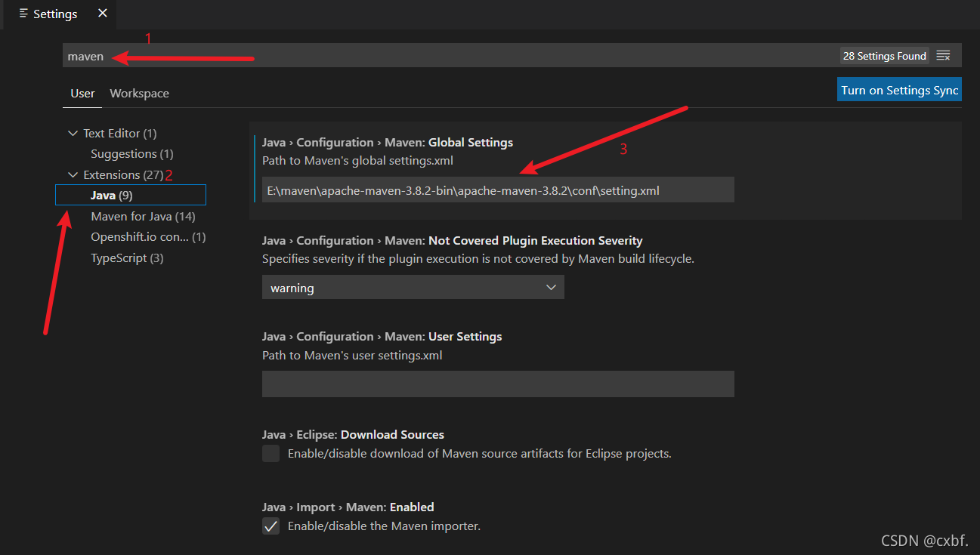The width and height of the screenshot is (980, 555).
Task: Click the Maven: User Settings title
Action: (382, 336)
